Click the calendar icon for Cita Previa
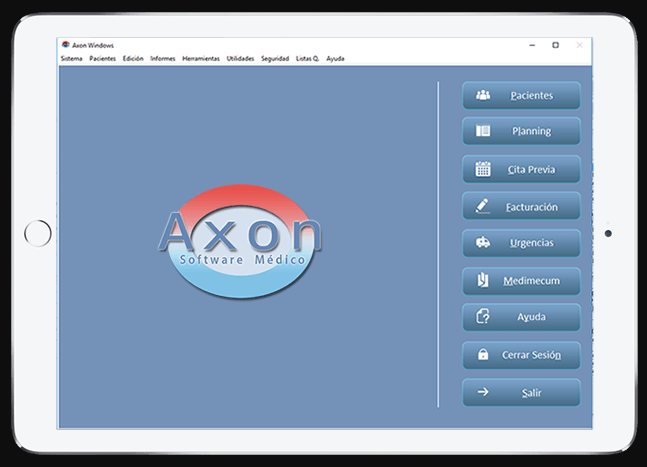 tap(483, 169)
